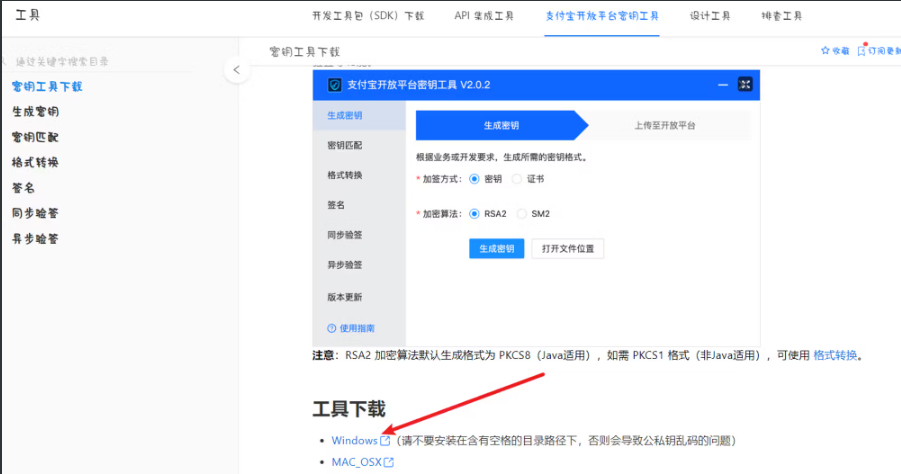Viewport: 901px width, 474px height.
Task: Select 生成密钥 in left sidebar directory
Action: point(35,112)
